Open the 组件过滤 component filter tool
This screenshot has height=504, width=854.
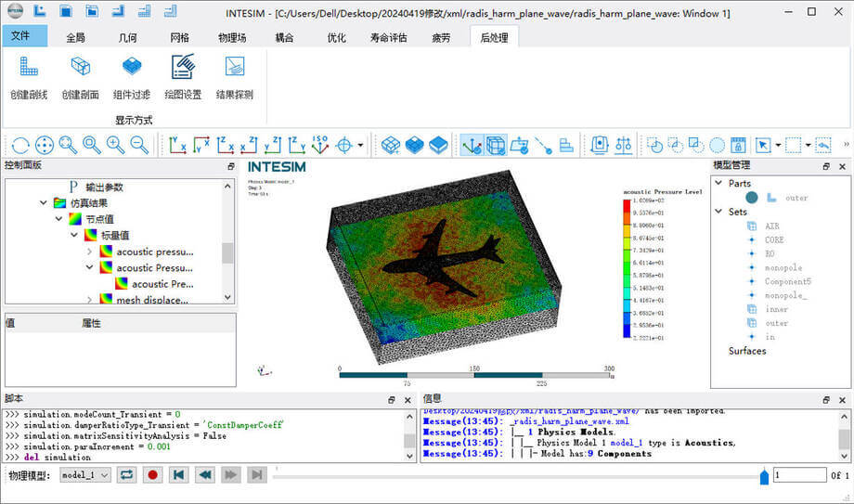[x=131, y=69]
